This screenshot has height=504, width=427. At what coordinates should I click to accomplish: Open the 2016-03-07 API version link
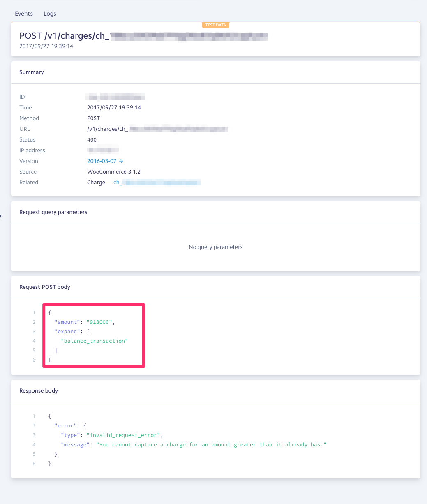(102, 161)
